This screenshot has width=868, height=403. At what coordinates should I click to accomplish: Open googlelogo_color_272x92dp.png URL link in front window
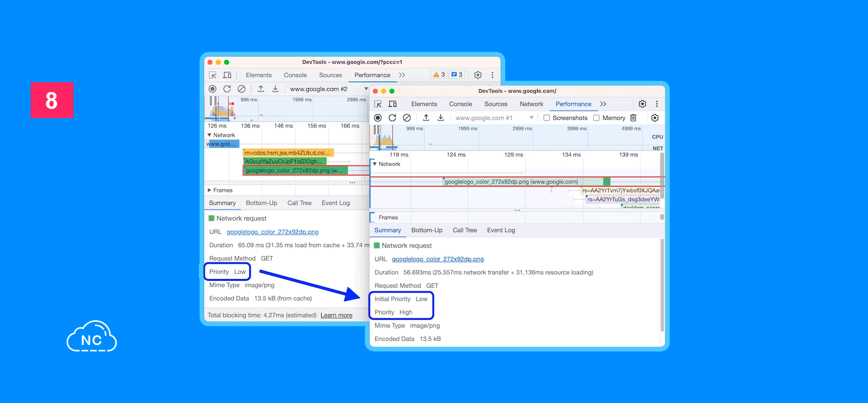click(438, 259)
